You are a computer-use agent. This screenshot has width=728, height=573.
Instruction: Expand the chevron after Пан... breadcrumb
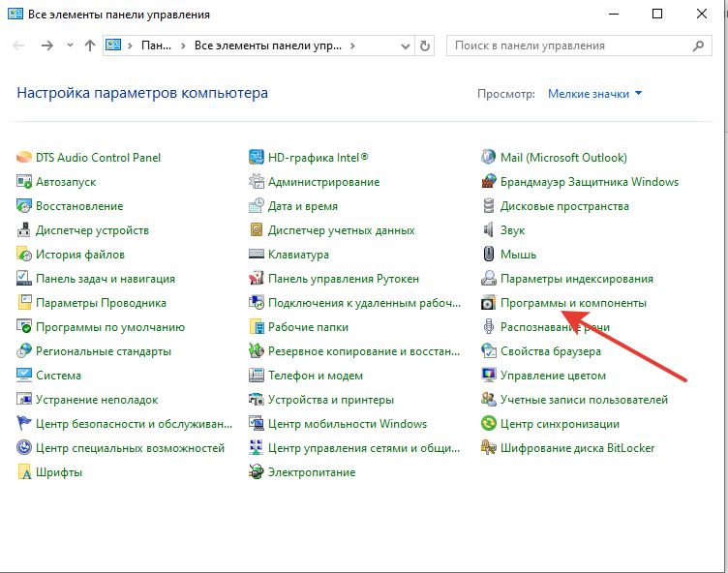(183, 45)
